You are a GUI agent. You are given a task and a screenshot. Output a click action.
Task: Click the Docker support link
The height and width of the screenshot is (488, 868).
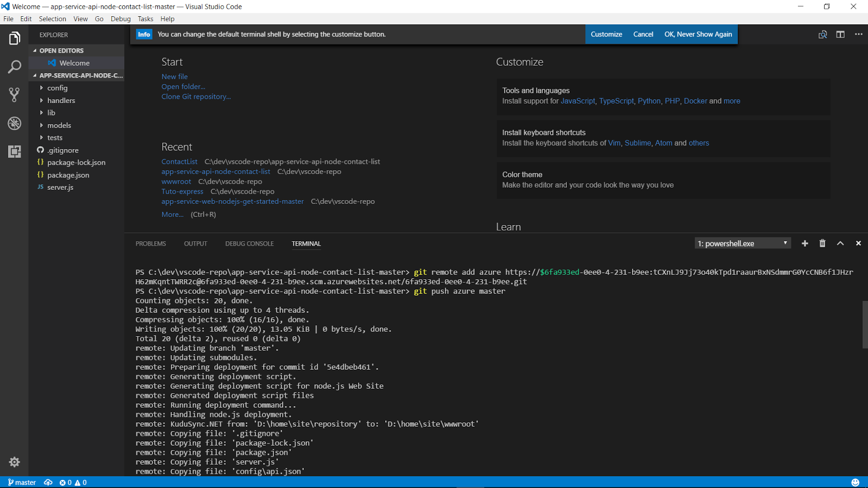pyautogui.click(x=695, y=101)
